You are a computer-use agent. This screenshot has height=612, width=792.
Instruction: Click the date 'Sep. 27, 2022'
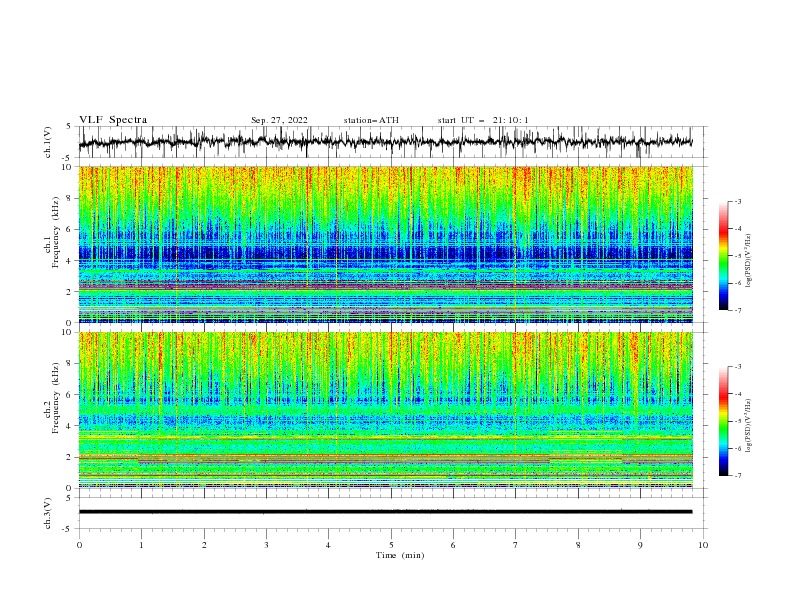pos(279,120)
